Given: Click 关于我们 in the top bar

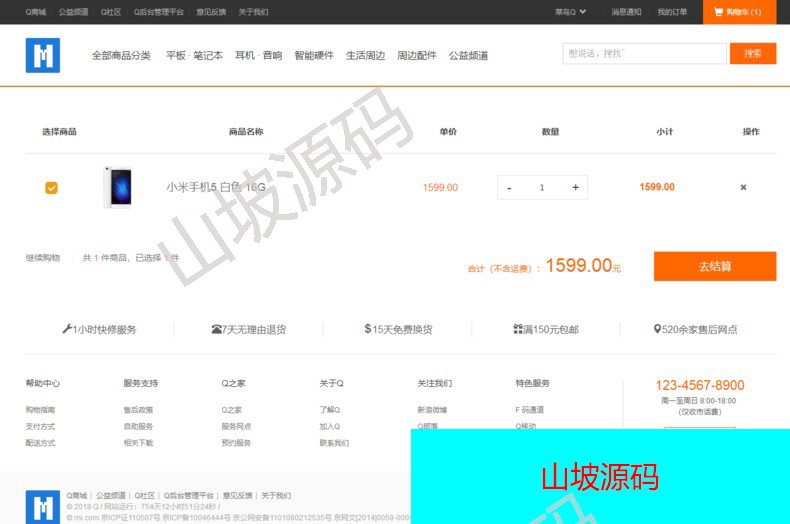Looking at the screenshot, I should point(253,12).
